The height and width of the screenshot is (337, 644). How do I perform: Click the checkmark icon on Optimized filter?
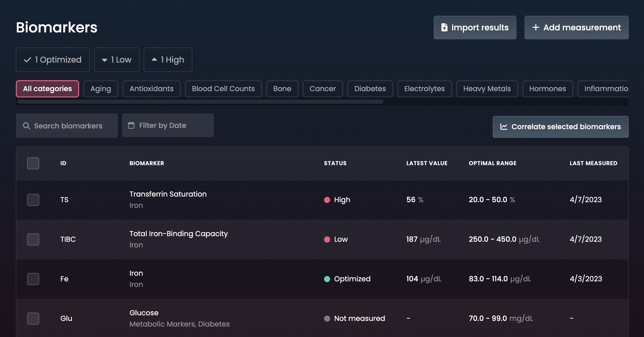(28, 60)
